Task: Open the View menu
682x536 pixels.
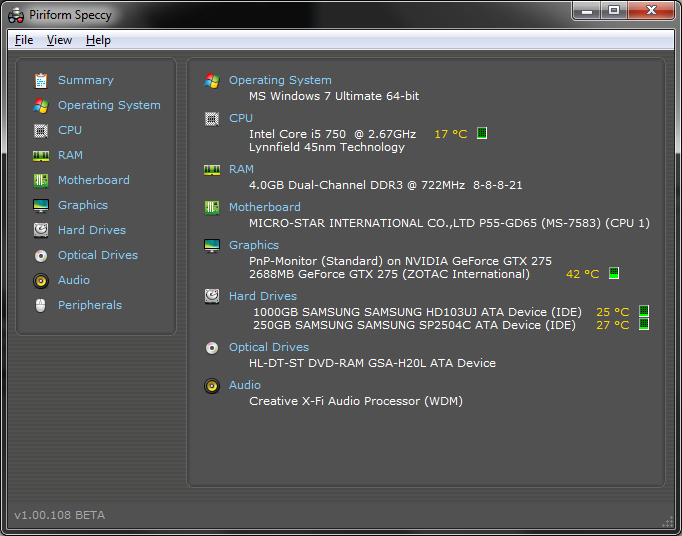Action: click(59, 40)
